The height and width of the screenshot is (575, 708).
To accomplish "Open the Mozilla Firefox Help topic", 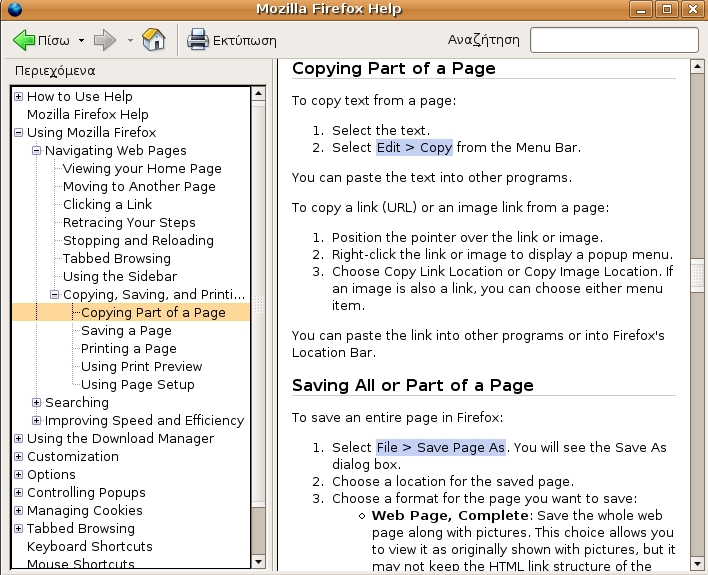I will [88, 114].
